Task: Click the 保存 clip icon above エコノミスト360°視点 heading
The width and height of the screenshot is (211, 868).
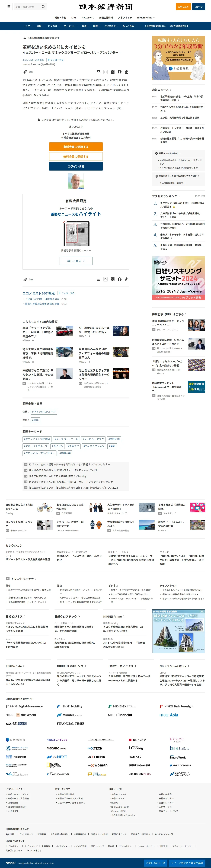Action: pyautogui.click(x=25, y=279)
